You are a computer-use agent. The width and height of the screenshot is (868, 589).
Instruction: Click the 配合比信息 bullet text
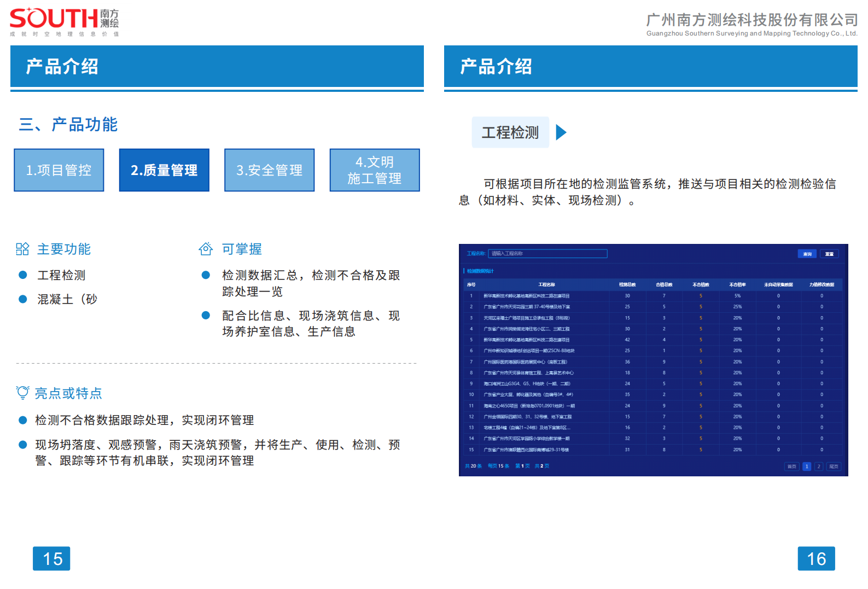tap(311, 324)
